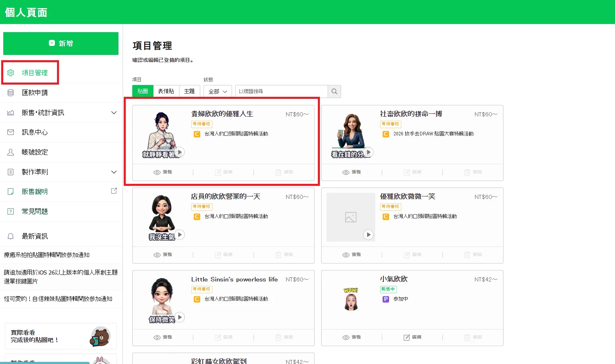
Task: Click the 販售中 status badge on 小氣欣欣
Action: (x=388, y=289)
